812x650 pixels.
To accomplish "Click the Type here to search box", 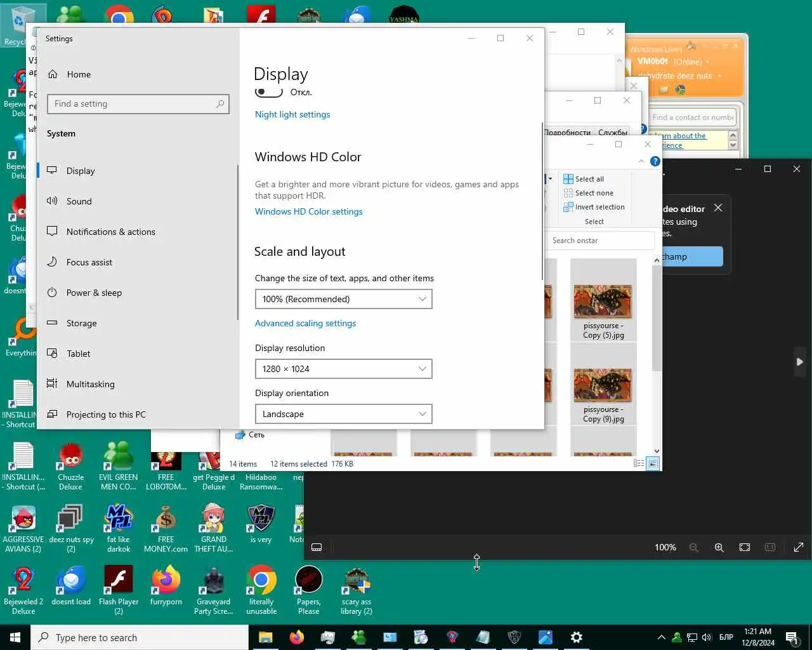I will point(140,637).
